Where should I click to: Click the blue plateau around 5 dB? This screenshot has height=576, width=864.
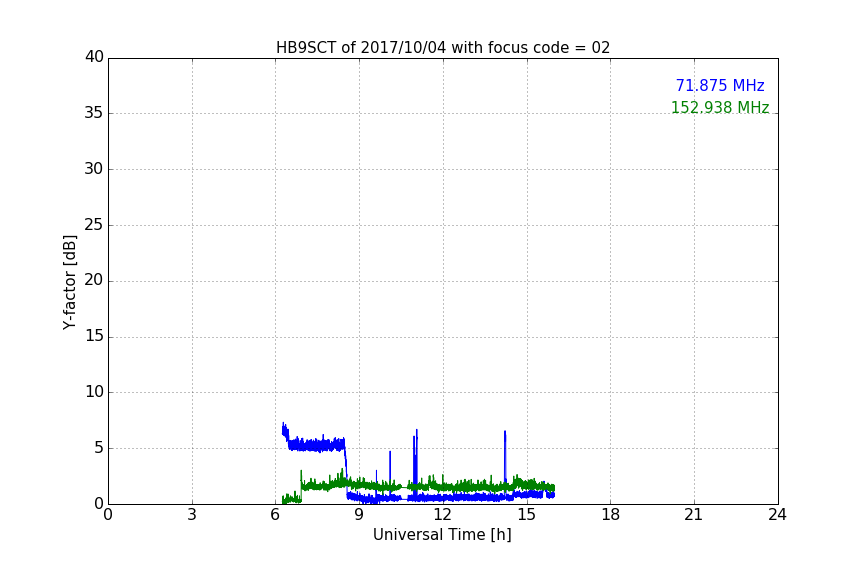317,445
